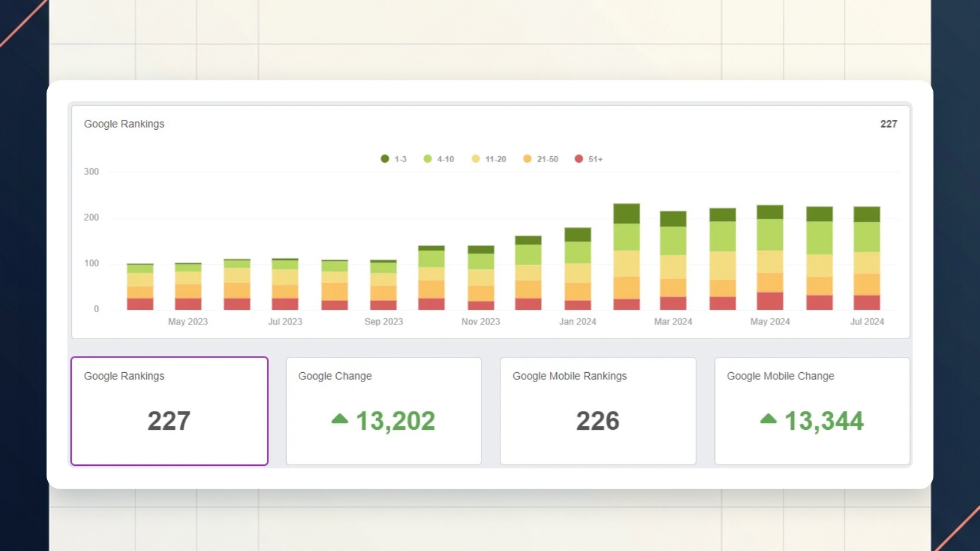
Task: Toggle the 21-50 legend series
Action: [540, 159]
